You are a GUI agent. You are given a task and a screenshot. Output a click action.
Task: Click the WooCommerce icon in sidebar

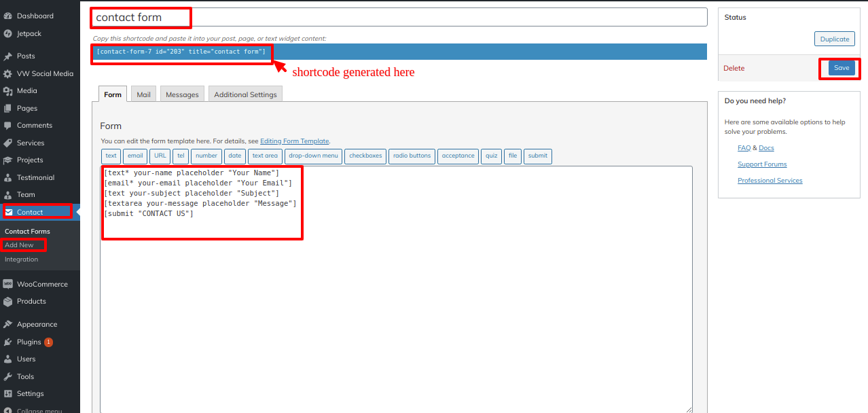8,284
